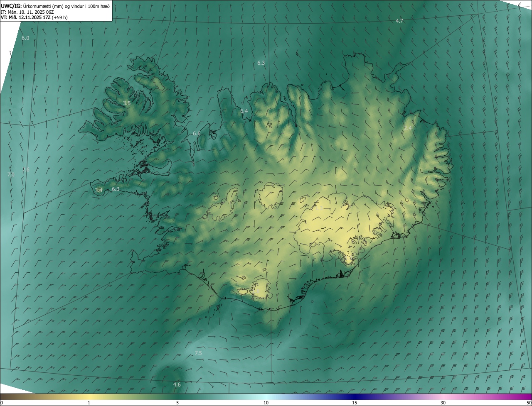
Task: Click the "3.4" value on Snæfellsnes peninsula
Action: click(x=99, y=190)
